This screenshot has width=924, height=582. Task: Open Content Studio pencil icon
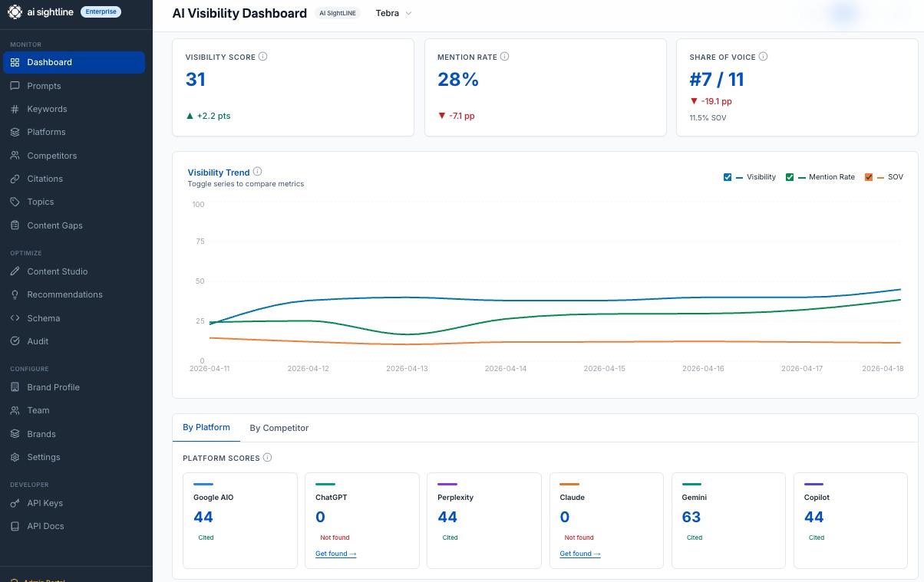click(15, 271)
